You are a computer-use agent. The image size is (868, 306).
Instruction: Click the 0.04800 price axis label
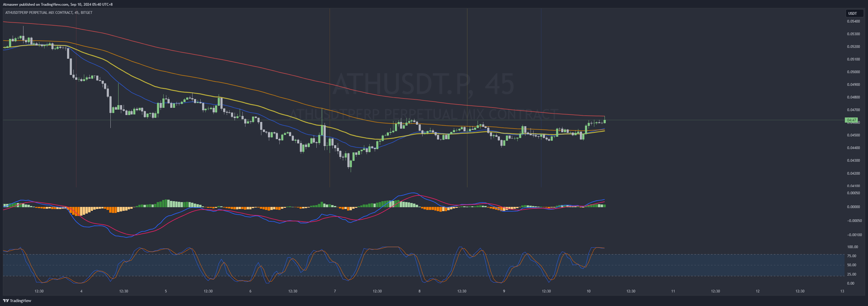(853, 97)
